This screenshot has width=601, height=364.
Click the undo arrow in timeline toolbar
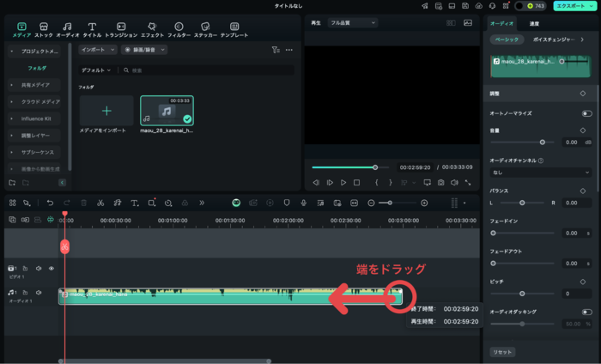point(50,203)
